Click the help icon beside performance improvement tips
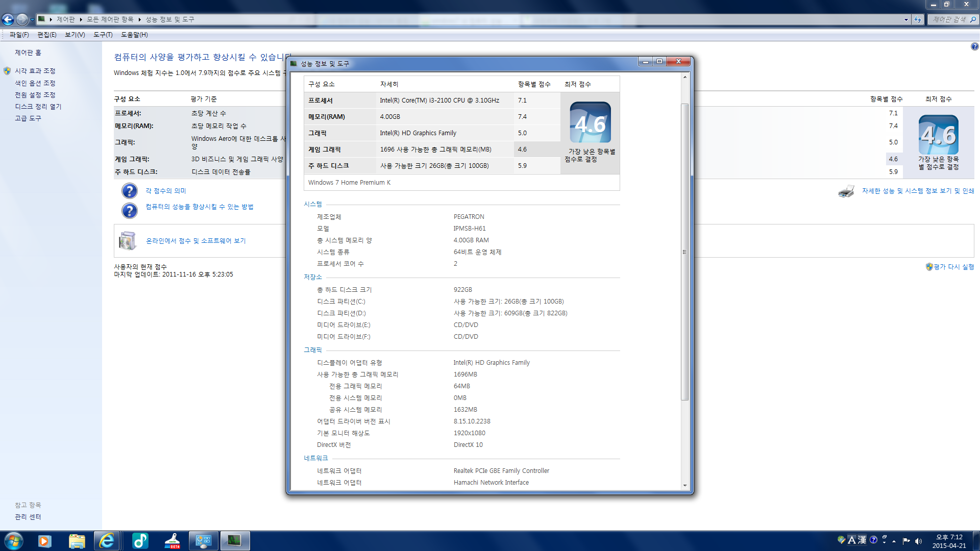The image size is (980, 551). 130,210
